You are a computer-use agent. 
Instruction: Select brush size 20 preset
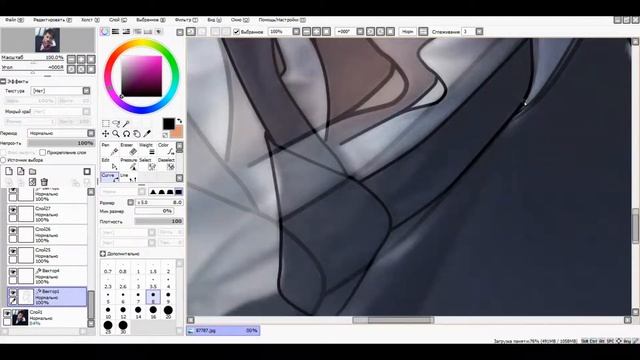click(x=168, y=313)
